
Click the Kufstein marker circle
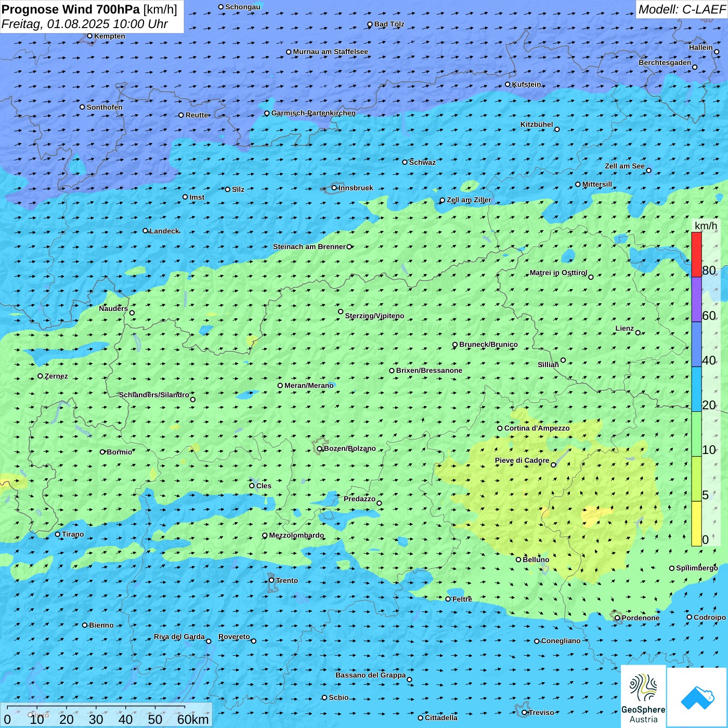(508, 84)
